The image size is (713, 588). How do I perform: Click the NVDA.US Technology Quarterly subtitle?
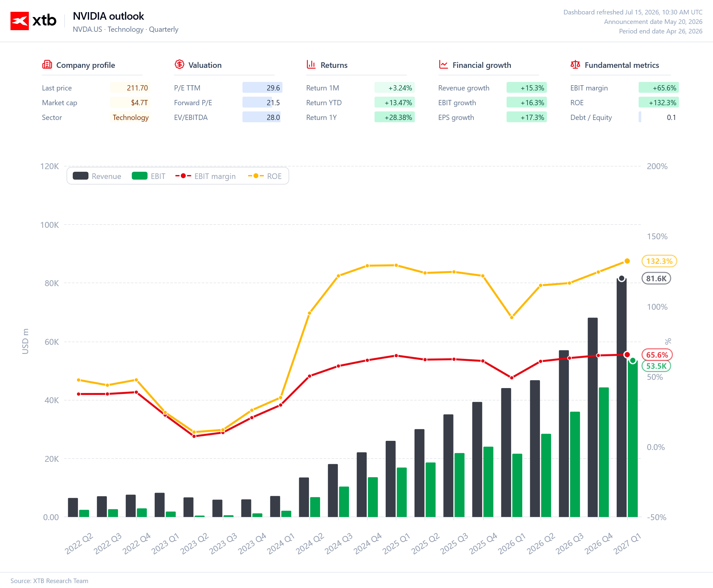coord(125,29)
